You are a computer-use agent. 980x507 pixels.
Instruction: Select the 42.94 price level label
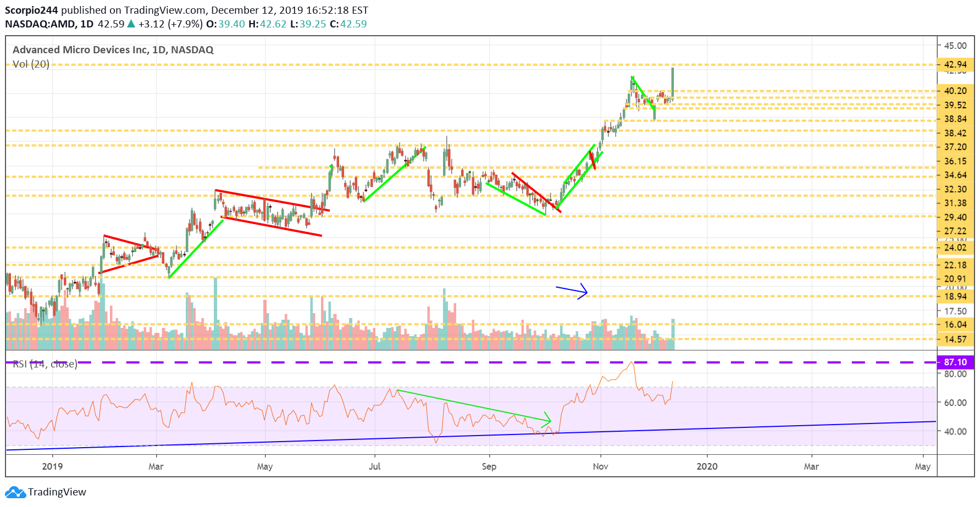click(955, 65)
